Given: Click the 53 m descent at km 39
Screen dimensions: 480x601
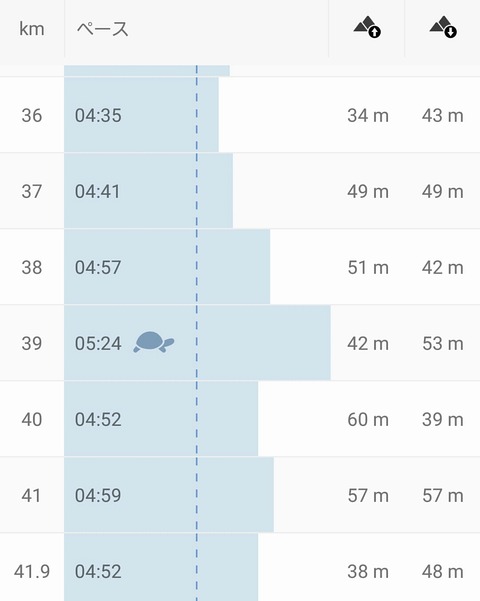Looking at the screenshot, I should [x=443, y=343].
